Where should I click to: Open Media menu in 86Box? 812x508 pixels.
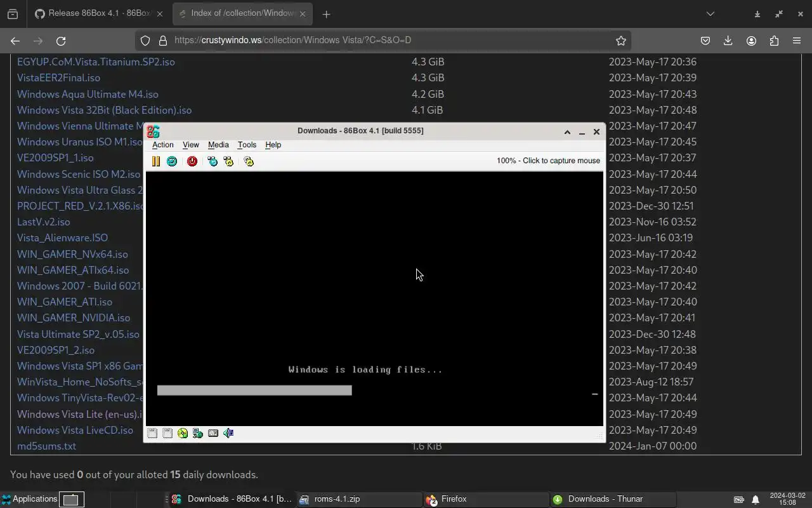218,145
